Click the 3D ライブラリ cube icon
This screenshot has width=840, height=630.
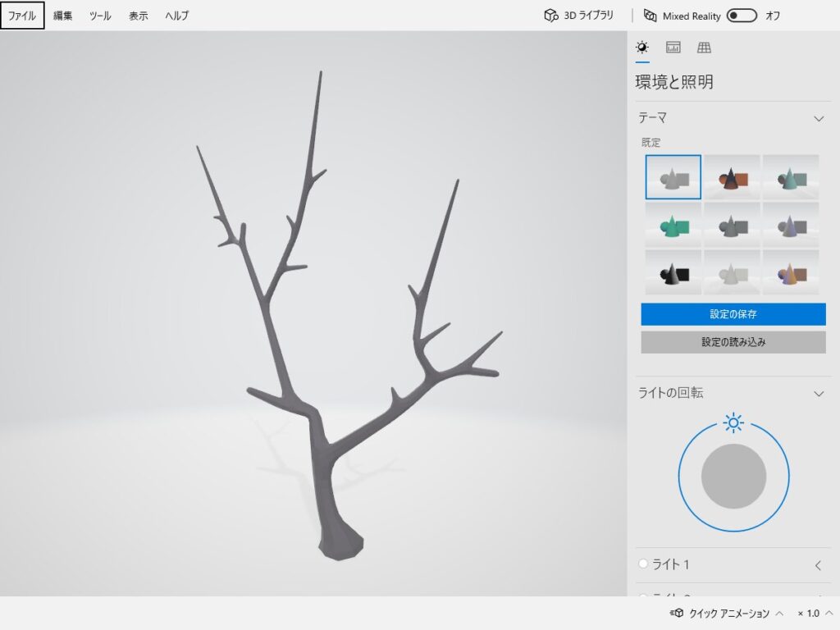(x=551, y=16)
